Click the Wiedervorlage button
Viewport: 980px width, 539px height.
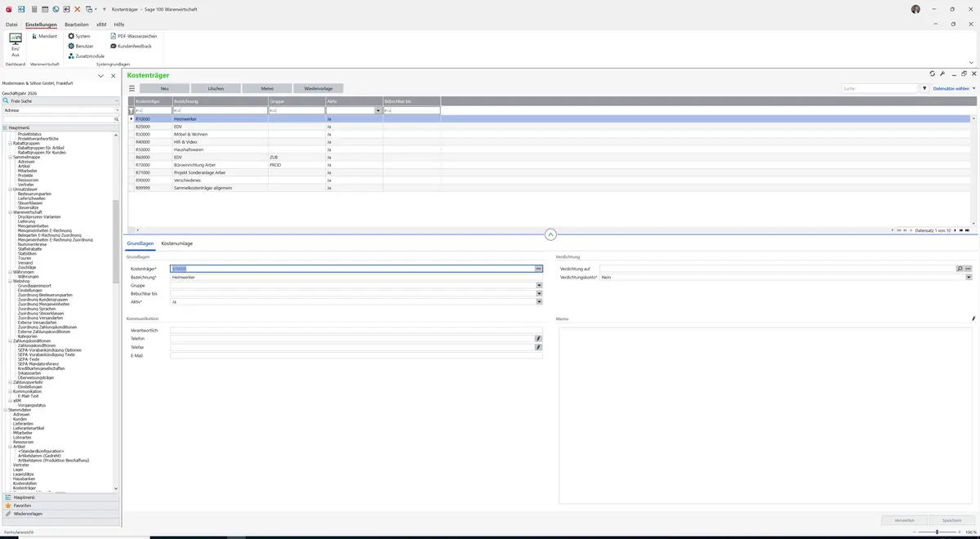[318, 88]
